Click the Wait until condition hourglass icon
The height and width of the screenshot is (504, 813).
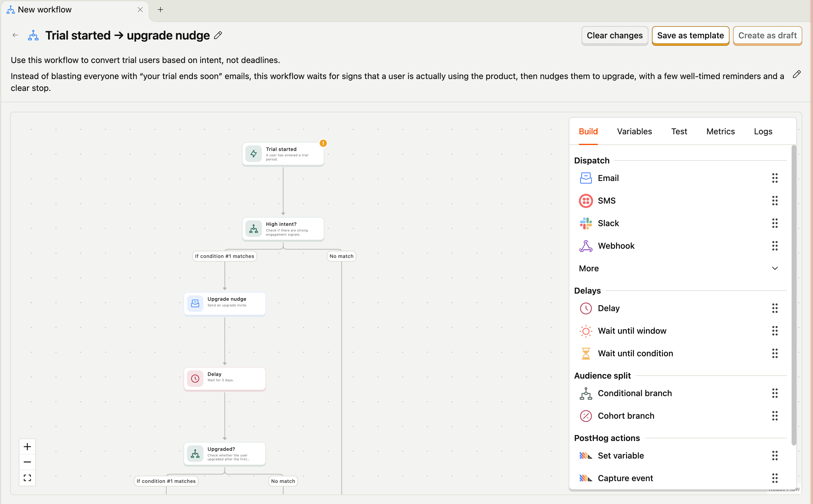pyautogui.click(x=585, y=353)
